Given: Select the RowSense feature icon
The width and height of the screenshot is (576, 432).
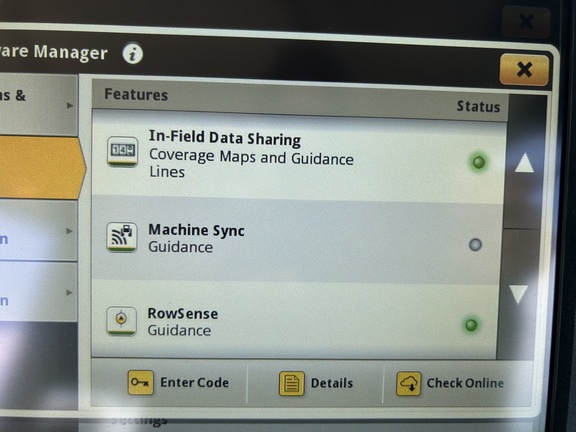Looking at the screenshot, I should [122, 321].
